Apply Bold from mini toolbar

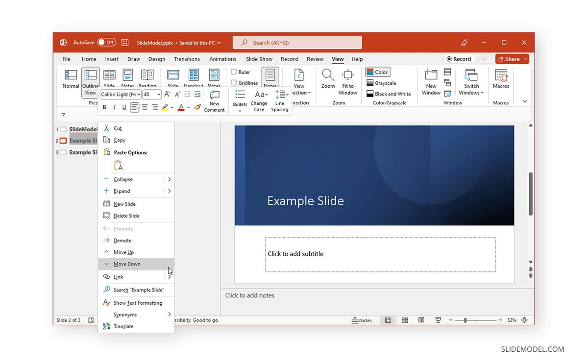[x=104, y=107]
